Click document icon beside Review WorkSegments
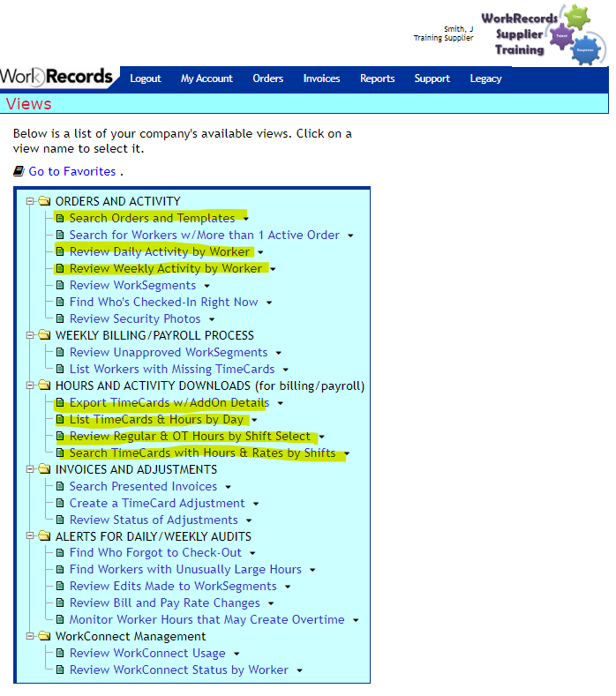 coord(60,285)
